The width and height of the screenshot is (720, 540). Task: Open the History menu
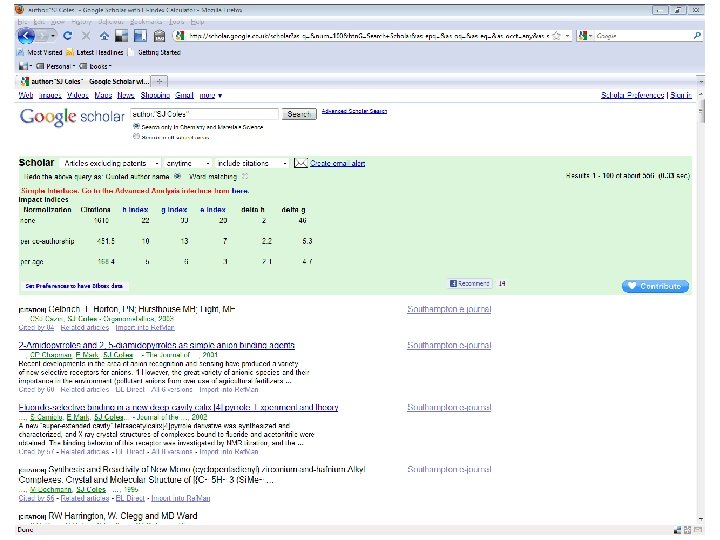82,22
